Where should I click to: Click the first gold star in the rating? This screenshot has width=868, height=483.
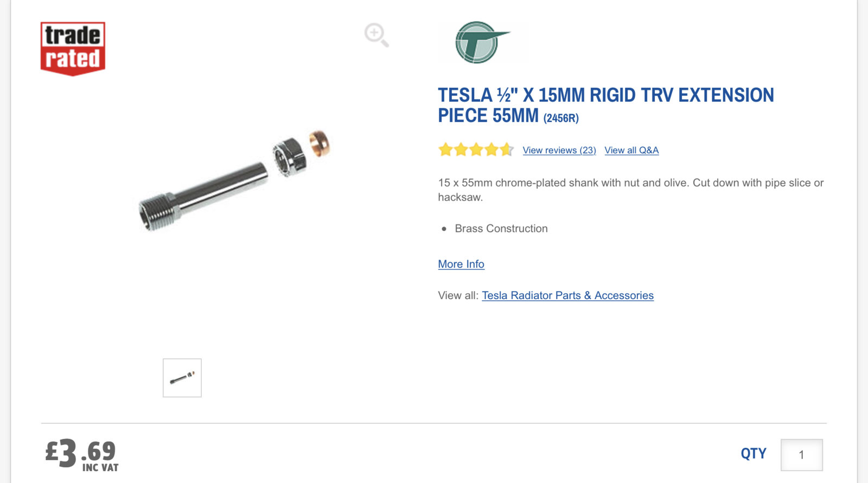click(445, 150)
